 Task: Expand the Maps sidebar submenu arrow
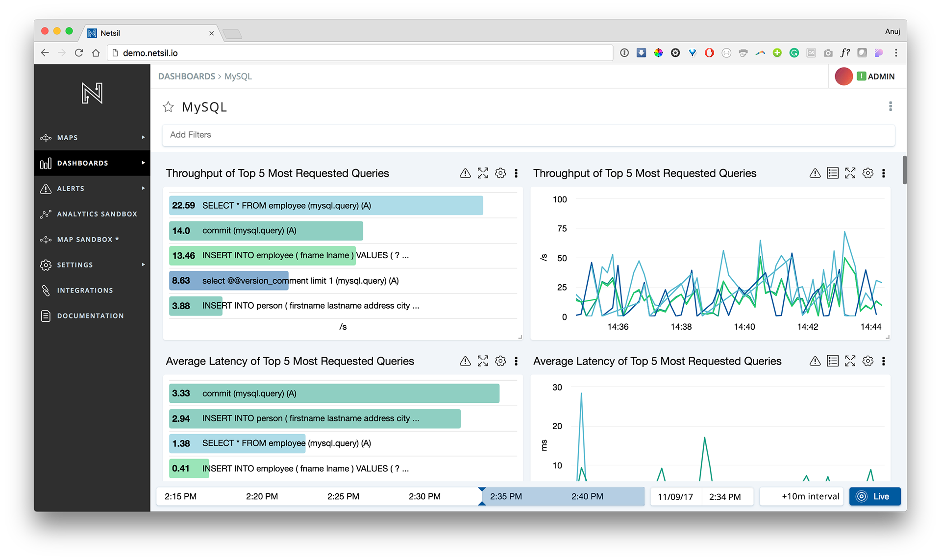(143, 138)
